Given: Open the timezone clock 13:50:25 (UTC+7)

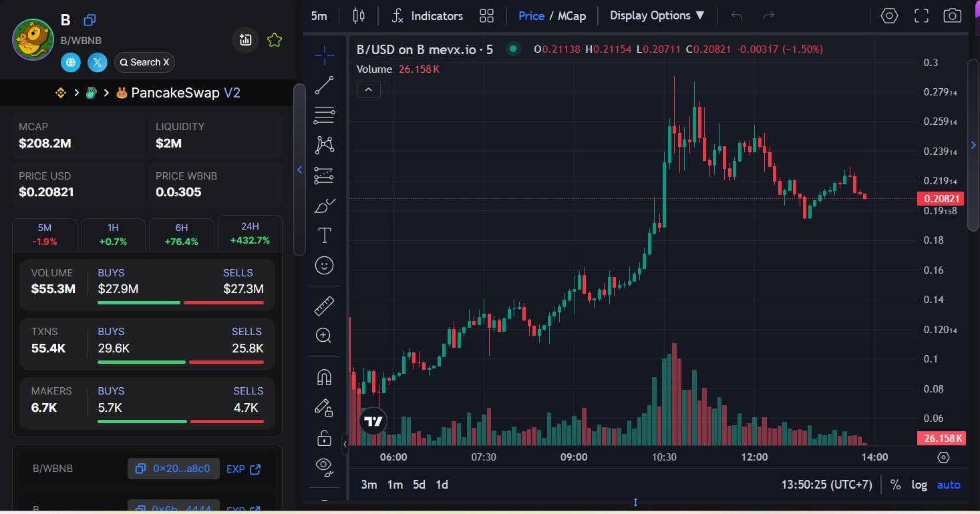Looking at the screenshot, I should point(826,485).
